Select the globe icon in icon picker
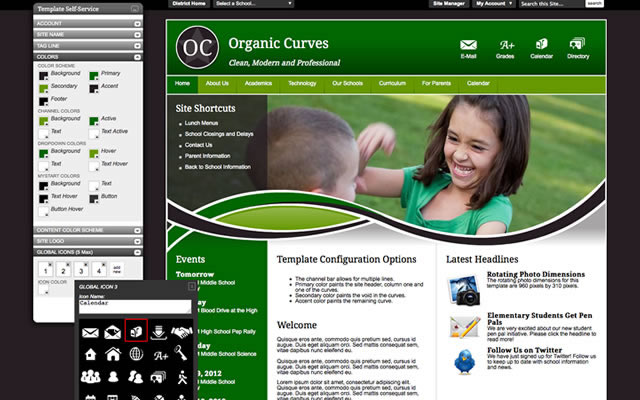The height and width of the screenshot is (400, 640). (x=136, y=353)
